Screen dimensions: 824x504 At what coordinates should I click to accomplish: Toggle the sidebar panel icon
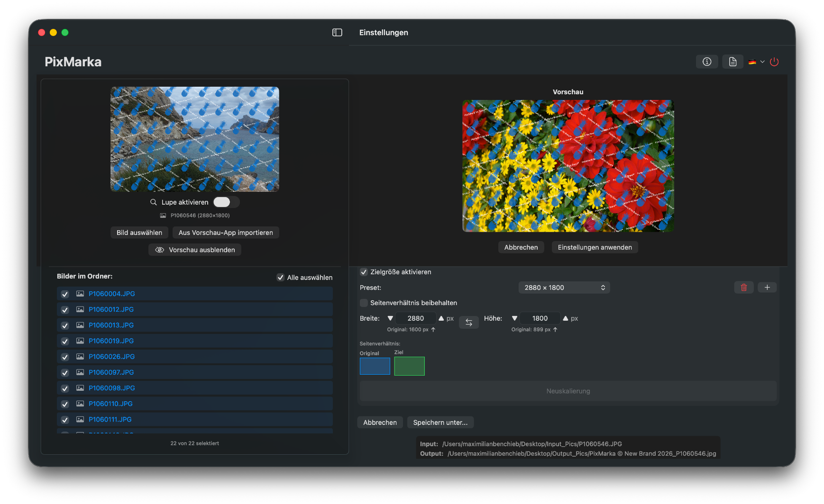click(x=337, y=32)
